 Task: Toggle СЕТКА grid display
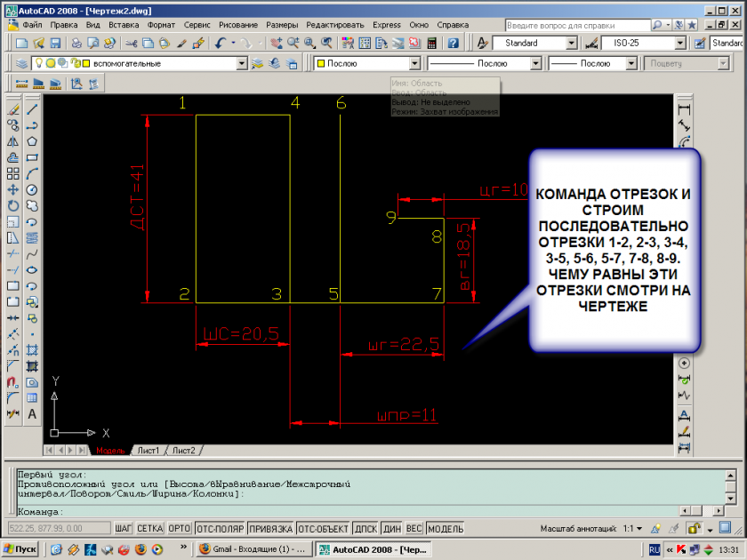149,529
